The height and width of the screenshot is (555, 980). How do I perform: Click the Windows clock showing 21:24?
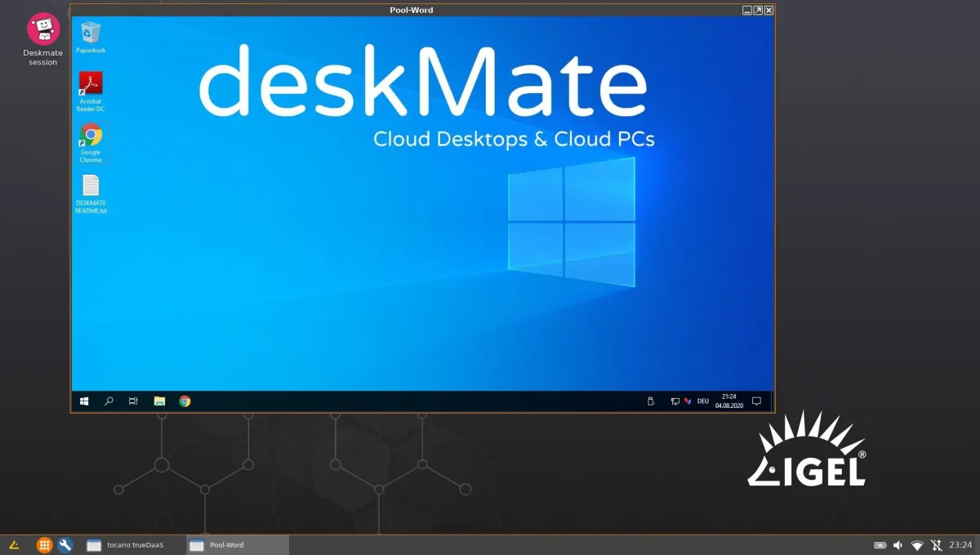[x=727, y=401]
